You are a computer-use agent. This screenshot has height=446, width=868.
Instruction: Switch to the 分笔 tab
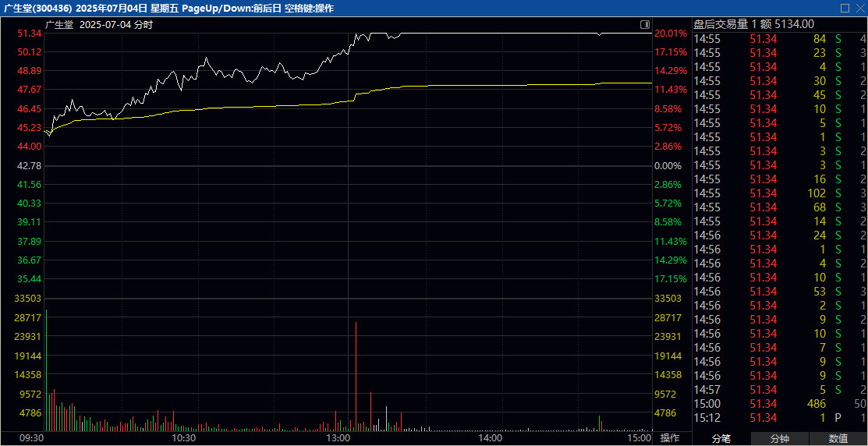pos(721,439)
